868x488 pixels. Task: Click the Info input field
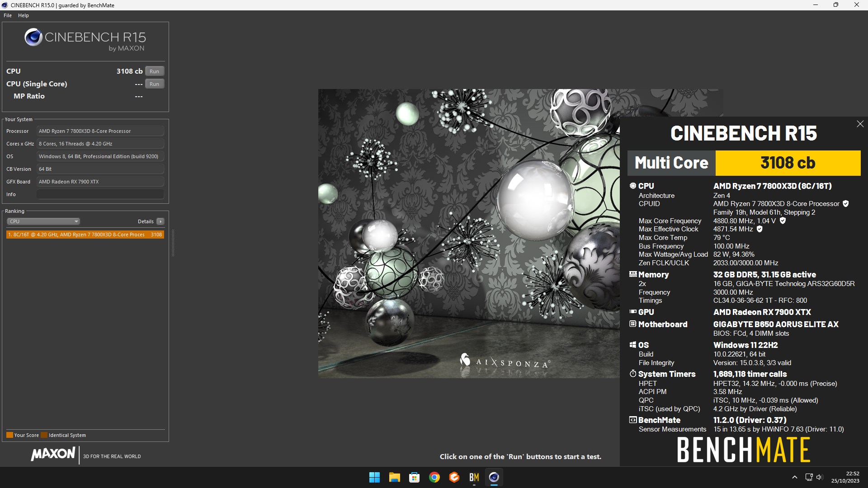pyautogui.click(x=100, y=194)
